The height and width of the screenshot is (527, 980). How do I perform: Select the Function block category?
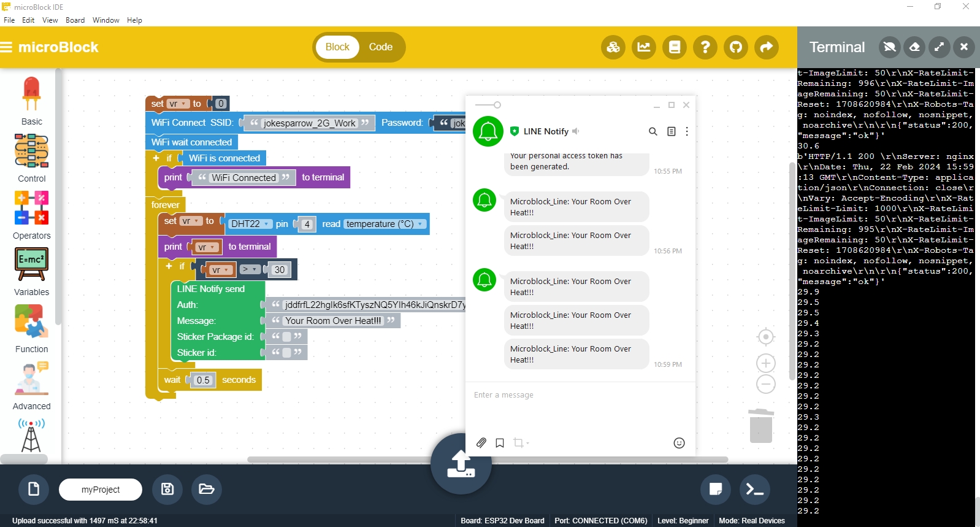[x=31, y=329]
